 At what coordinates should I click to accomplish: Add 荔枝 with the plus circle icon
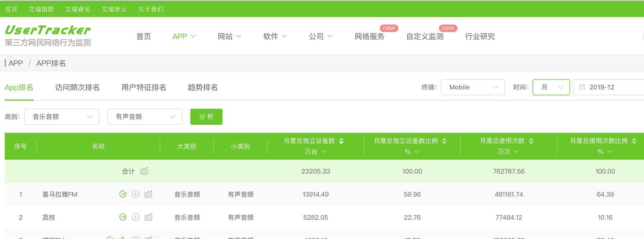pos(135,217)
